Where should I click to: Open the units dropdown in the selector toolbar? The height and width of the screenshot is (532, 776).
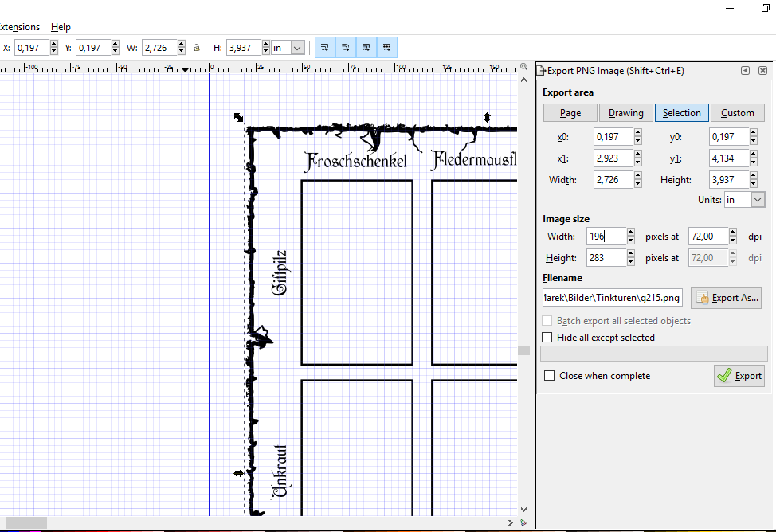(x=288, y=47)
